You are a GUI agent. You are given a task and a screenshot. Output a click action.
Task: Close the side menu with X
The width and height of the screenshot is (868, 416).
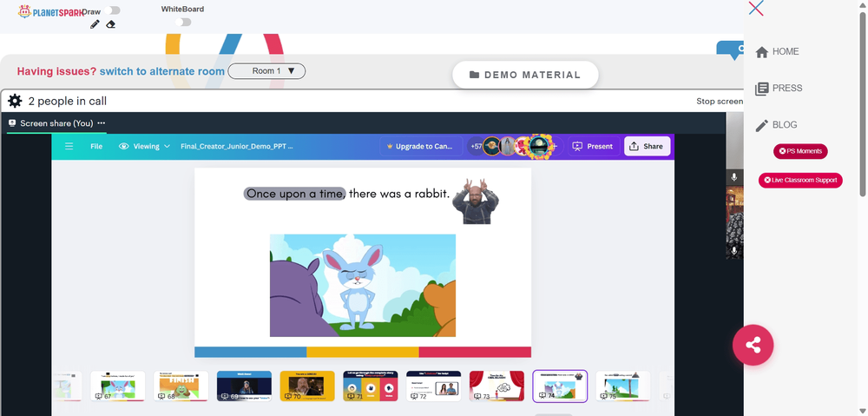(756, 9)
